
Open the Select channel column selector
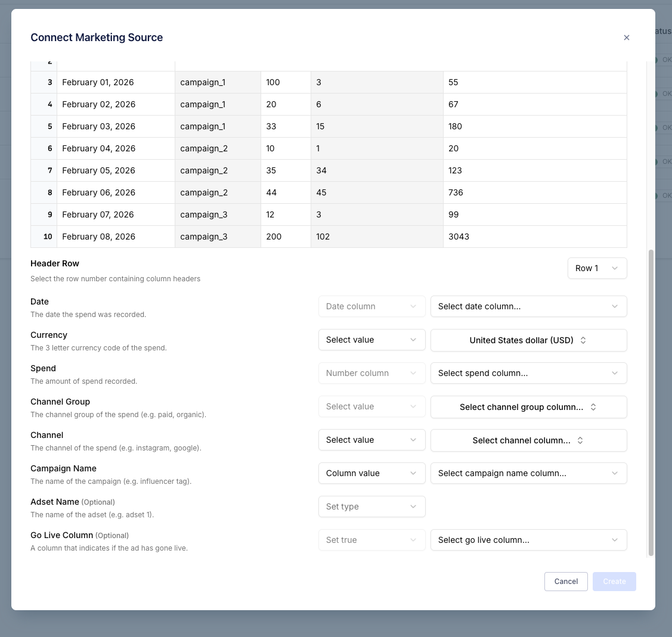[528, 440]
